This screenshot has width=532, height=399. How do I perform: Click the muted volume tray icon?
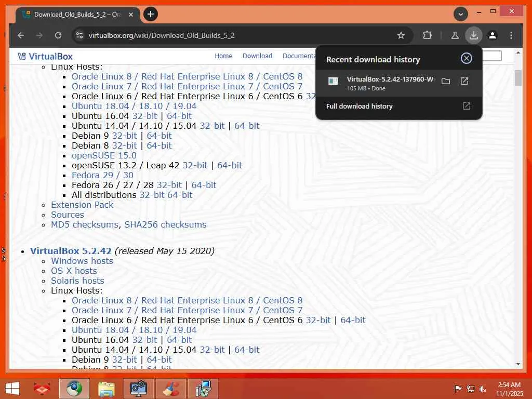tap(483, 389)
